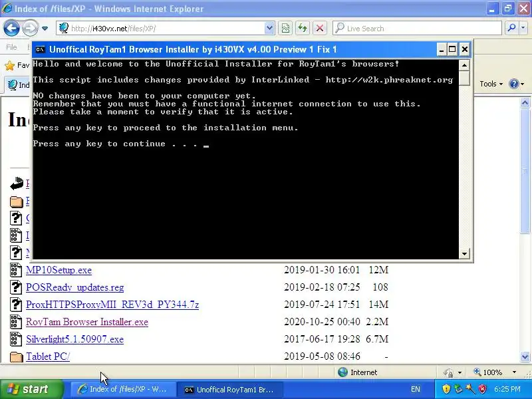Viewport: 532px width, 399px height.
Task: Click the Favorites star icon
Action: click(x=10, y=65)
